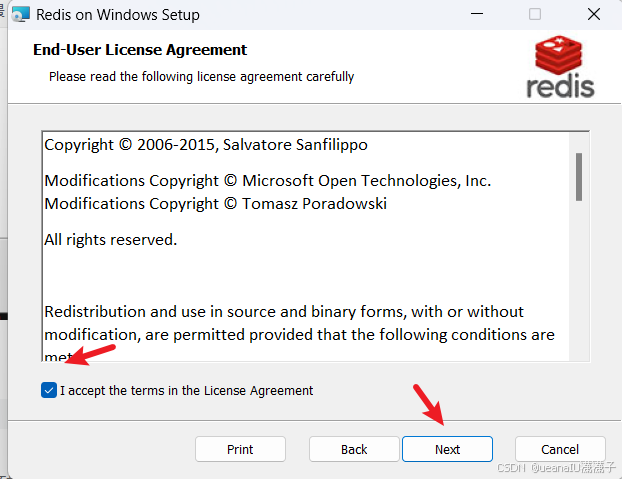This screenshot has width=622, height=479.
Task: Click the installer icon in title bar
Action: 21,15
